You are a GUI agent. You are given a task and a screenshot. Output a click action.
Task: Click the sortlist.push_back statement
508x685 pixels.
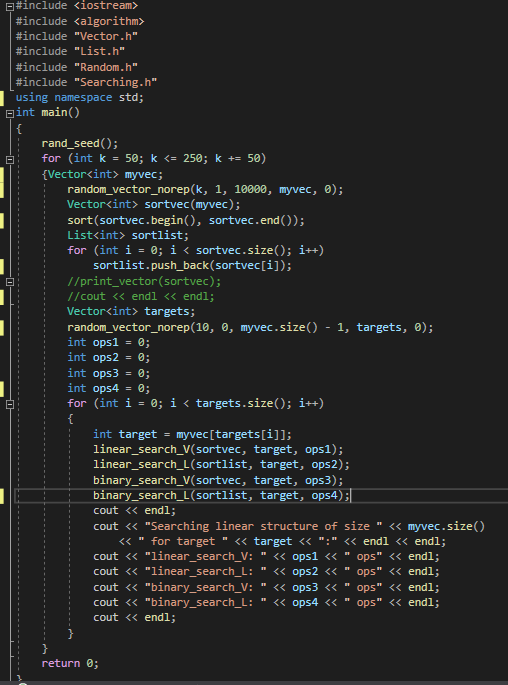[192, 265]
